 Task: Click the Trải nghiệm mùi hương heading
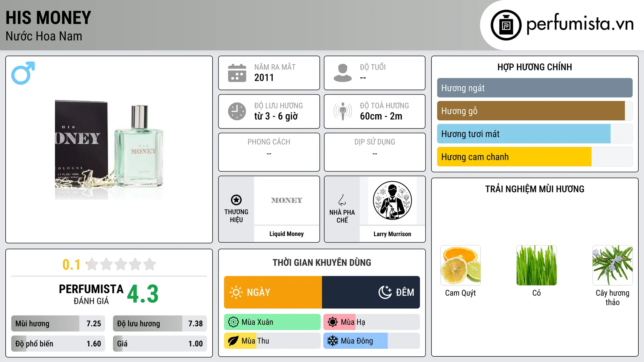535,189
